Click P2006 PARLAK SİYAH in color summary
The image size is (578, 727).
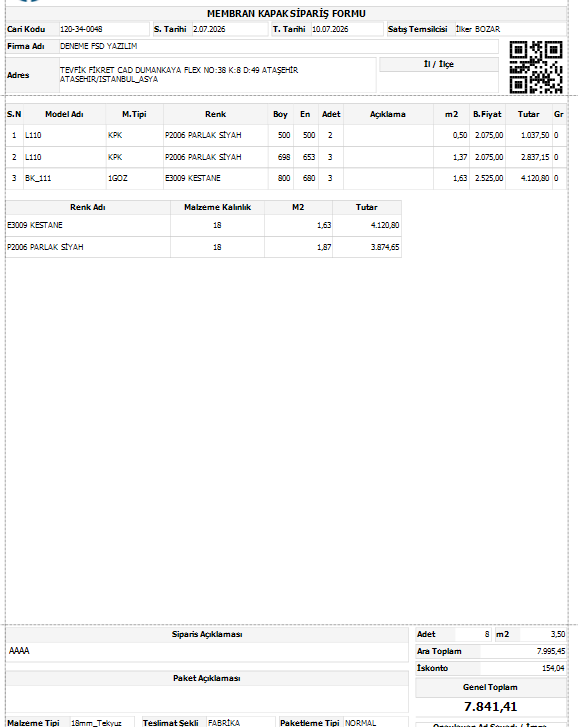click(x=45, y=247)
